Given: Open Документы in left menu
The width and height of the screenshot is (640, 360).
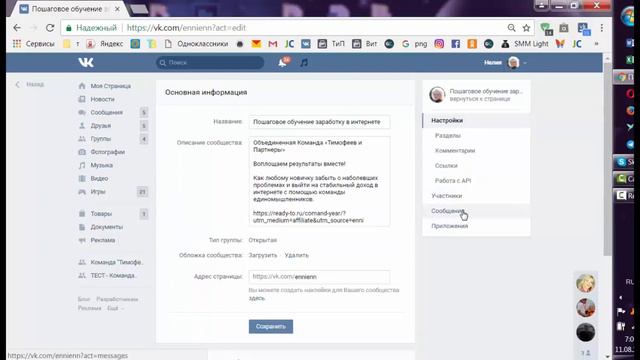Looking at the screenshot, I should pyautogui.click(x=107, y=227).
